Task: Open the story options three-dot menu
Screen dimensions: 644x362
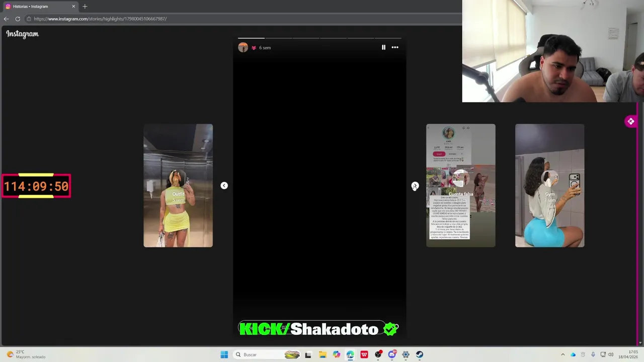Action: tap(395, 47)
